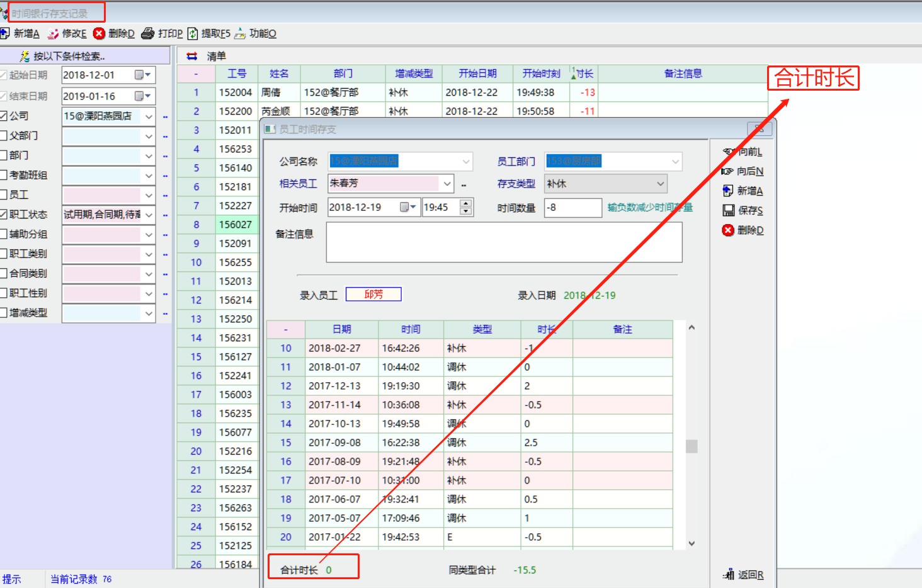Click the 提取F5 refresh icon
This screenshot has width=922, height=588.
[x=193, y=33]
